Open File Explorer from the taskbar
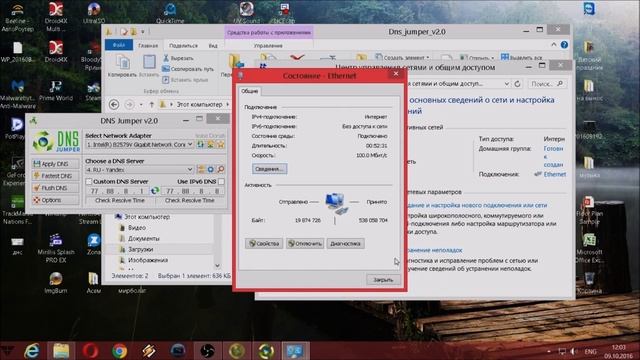Image resolution: width=640 pixels, height=360 pixels. (61, 351)
